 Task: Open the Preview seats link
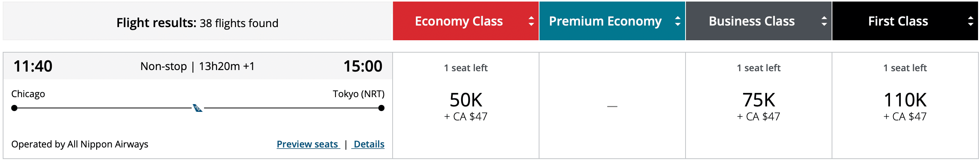click(x=308, y=144)
